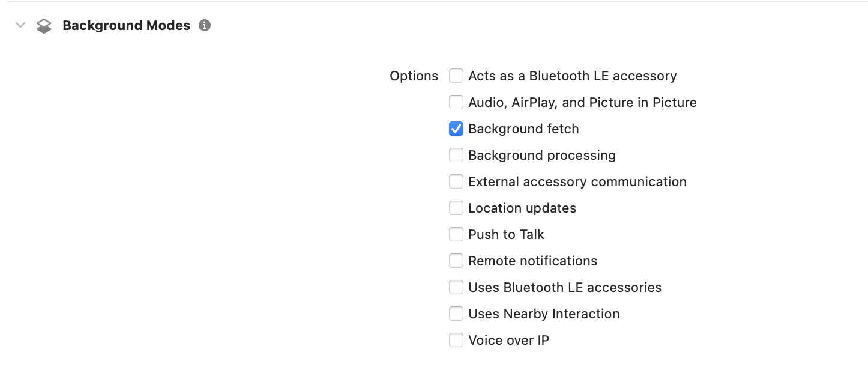Uncheck the Background fetch checkbox
The image size is (868, 376).
(456, 129)
